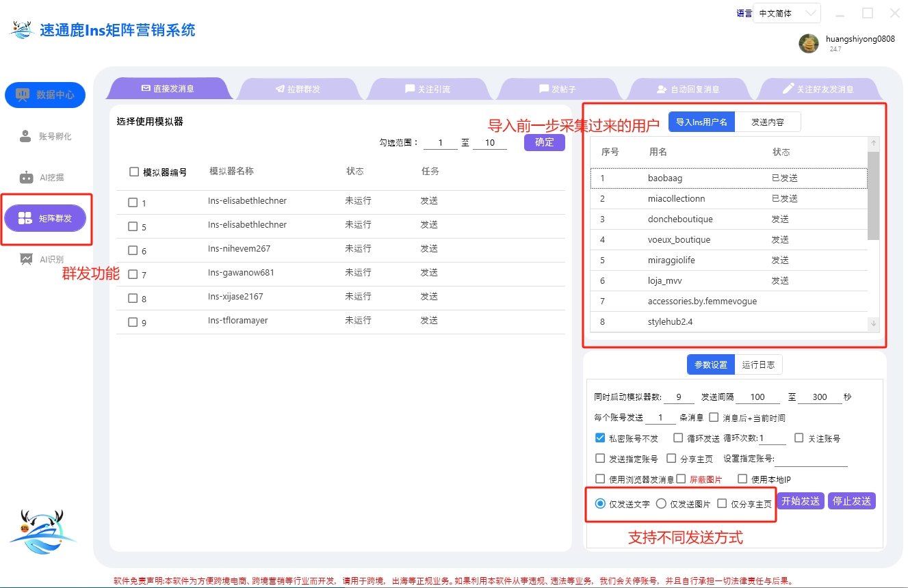Select the 矩阵群发 sidebar item
908x588 pixels.
point(45,218)
